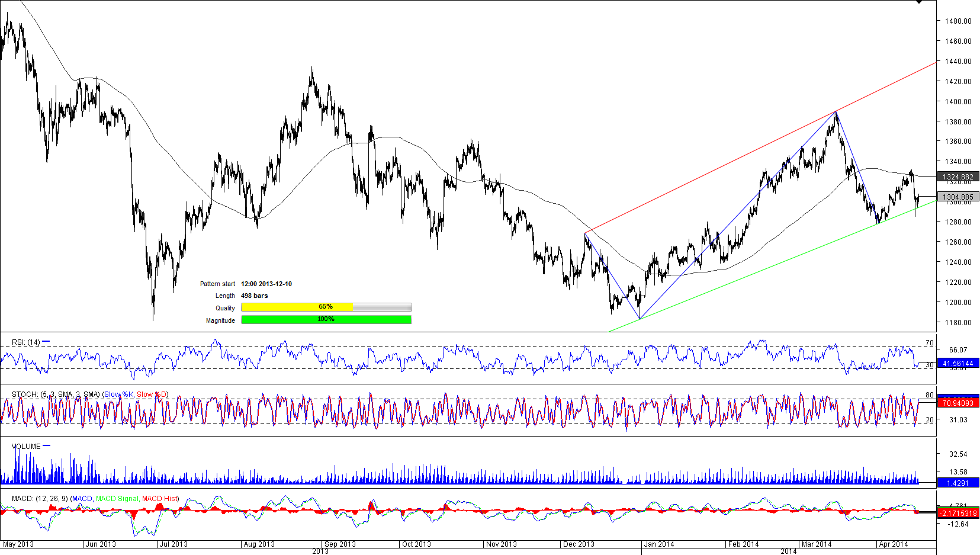Select Sep 2013 on the time axis
Image resolution: width=980 pixels, height=555 pixels.
click(340, 544)
